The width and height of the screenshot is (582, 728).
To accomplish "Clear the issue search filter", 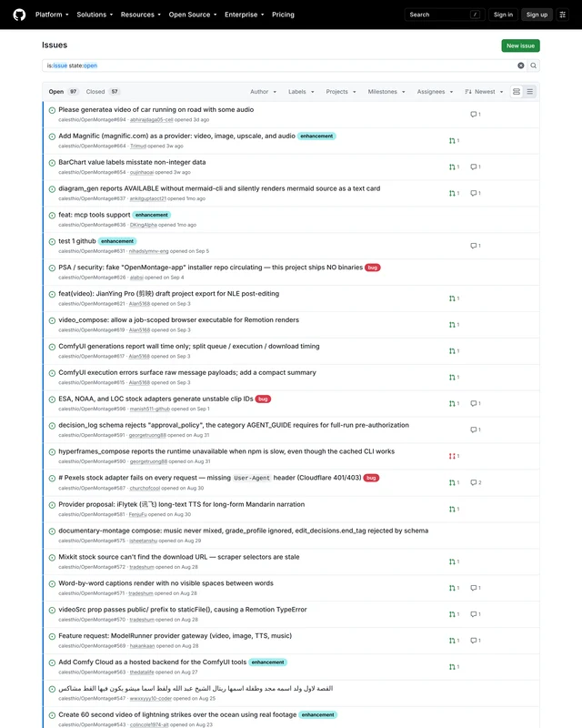I will (521, 66).
